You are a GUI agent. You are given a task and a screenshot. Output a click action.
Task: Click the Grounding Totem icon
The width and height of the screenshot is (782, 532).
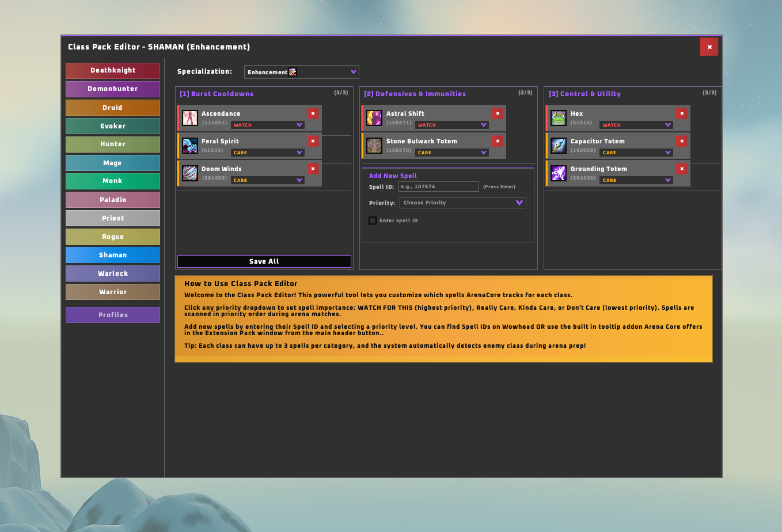point(558,172)
